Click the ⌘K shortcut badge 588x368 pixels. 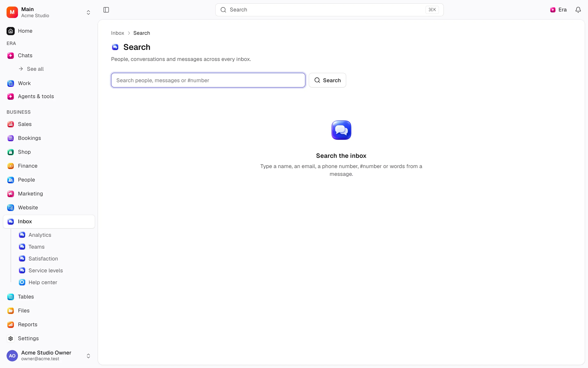(x=432, y=10)
